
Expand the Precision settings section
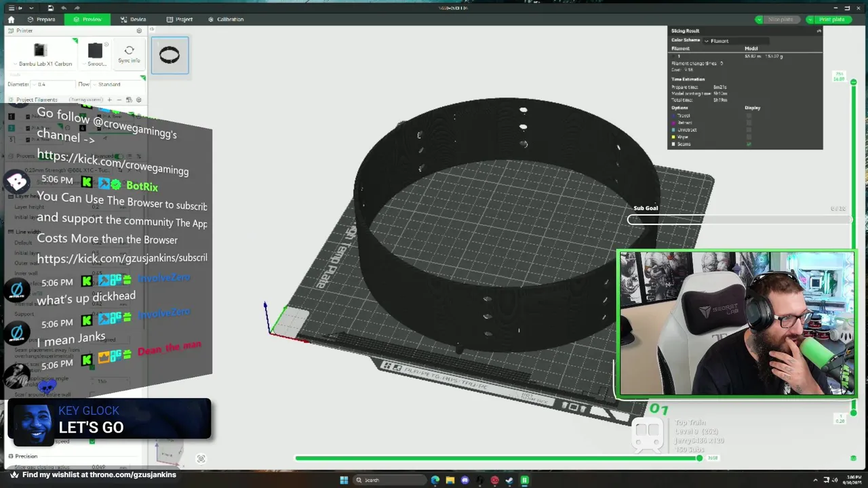[26, 456]
